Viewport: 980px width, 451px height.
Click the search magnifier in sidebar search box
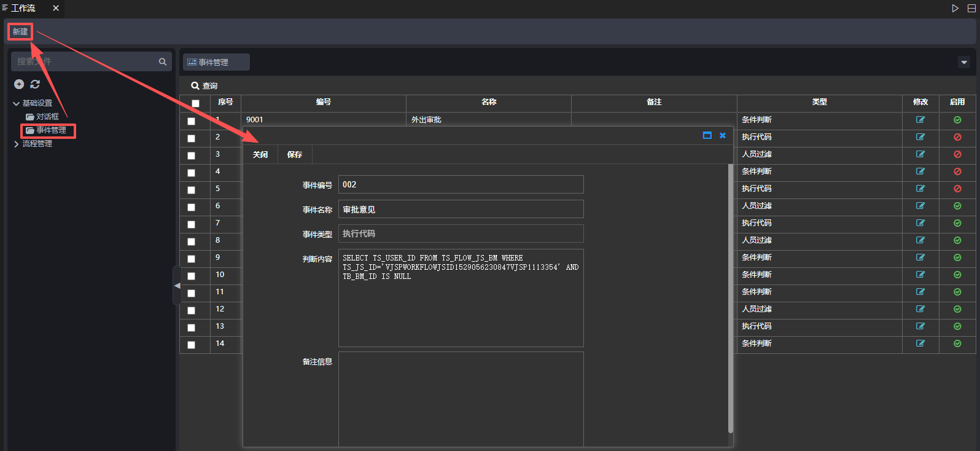tap(163, 61)
